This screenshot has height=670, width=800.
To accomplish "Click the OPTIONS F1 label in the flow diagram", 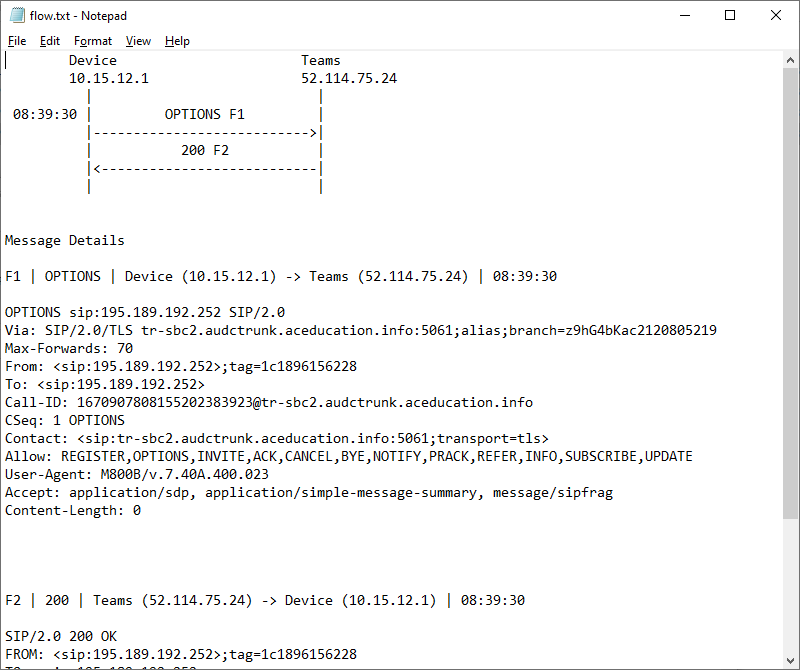I will click(x=204, y=114).
